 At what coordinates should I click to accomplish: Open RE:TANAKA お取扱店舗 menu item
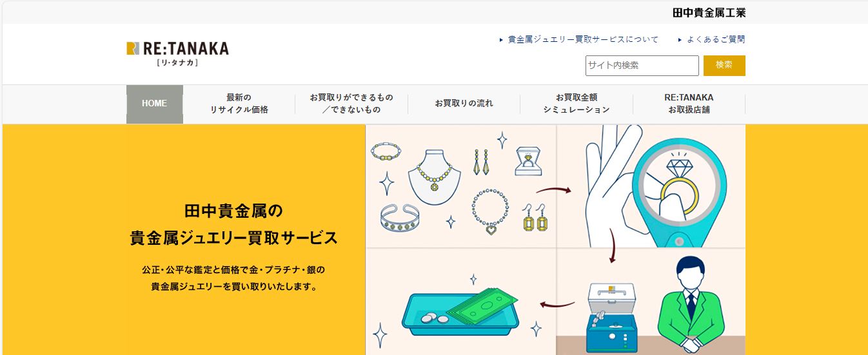(689, 104)
